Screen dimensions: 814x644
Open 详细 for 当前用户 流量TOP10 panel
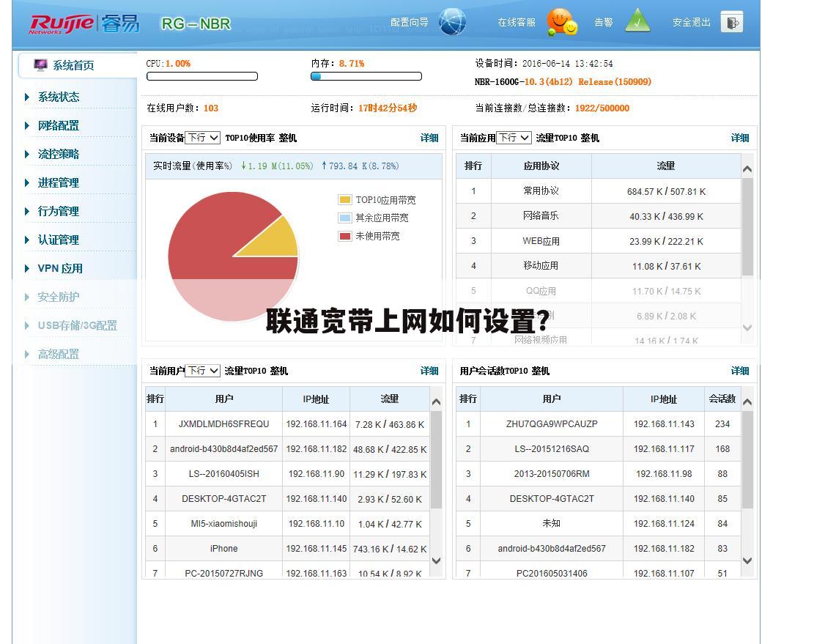pyautogui.click(x=429, y=371)
